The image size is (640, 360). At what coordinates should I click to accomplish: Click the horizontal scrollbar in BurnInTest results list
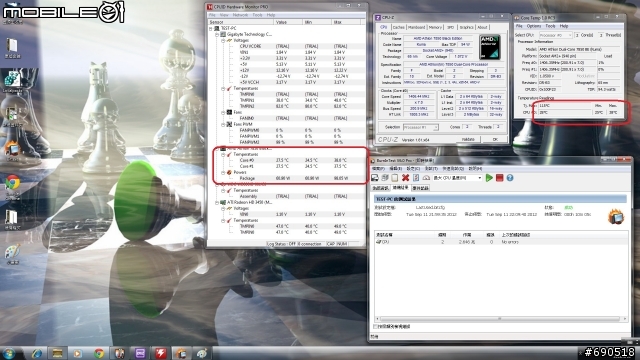pyautogui.click(x=501, y=318)
